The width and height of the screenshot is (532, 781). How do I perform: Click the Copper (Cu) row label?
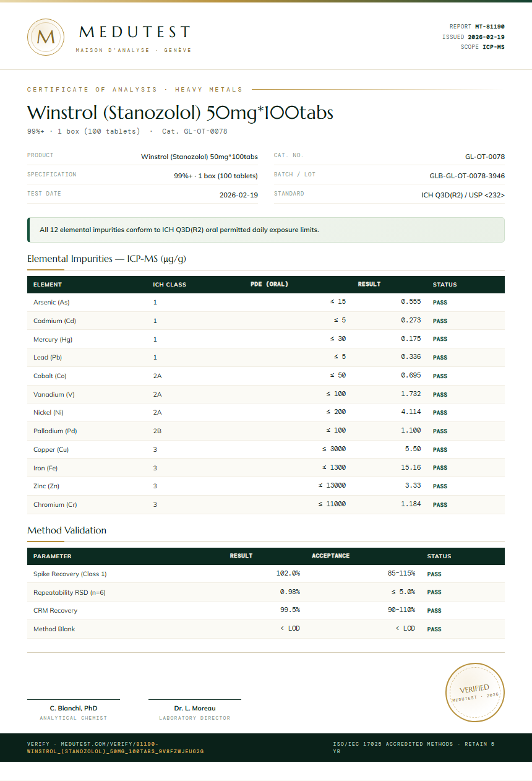(x=51, y=450)
